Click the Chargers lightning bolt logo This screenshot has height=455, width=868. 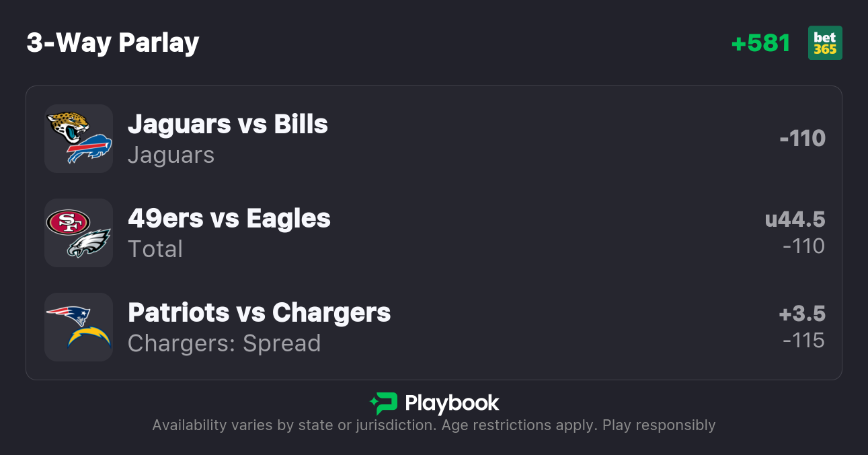pyautogui.click(x=89, y=337)
